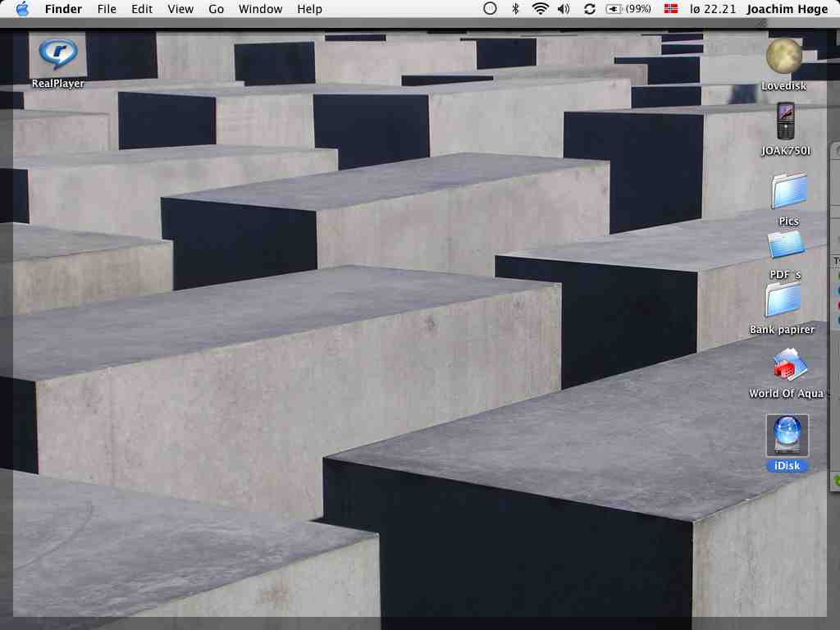Screen dimensions: 840x630
Task: Open the Apple menu
Action: tap(22, 9)
